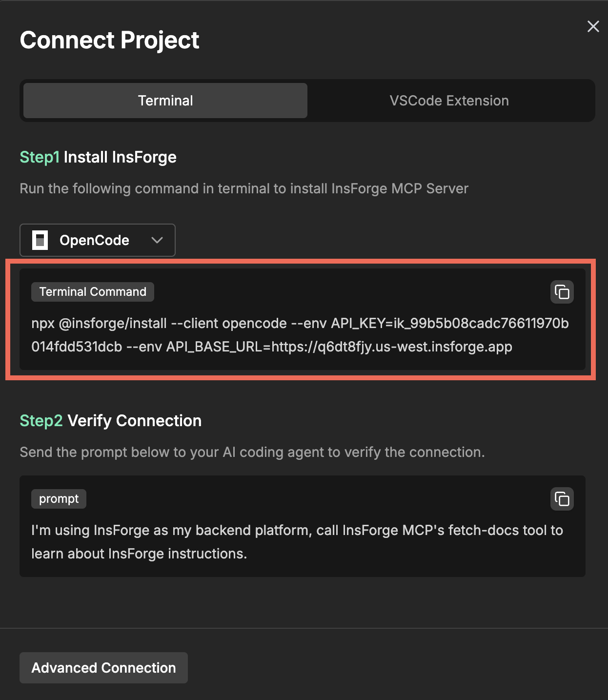
Task: Click the 'Send the prompt below' description
Action: point(252,452)
